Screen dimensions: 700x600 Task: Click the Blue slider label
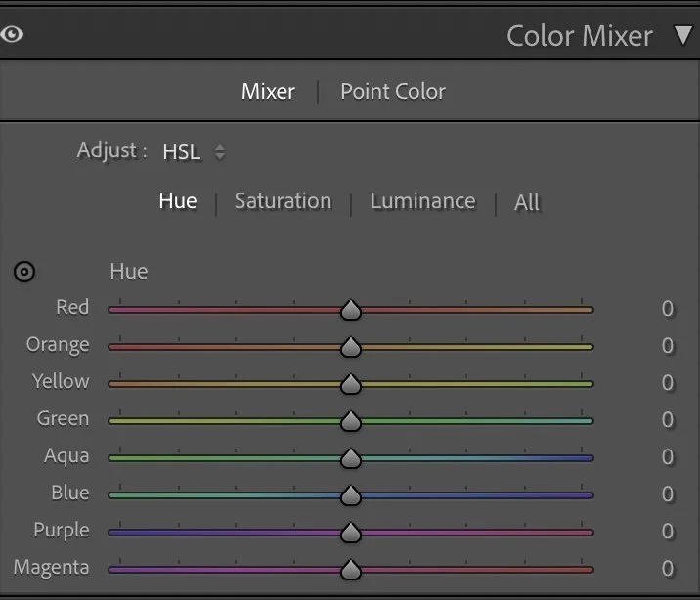click(70, 493)
